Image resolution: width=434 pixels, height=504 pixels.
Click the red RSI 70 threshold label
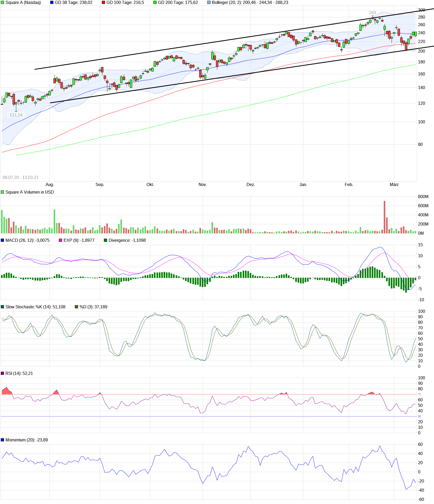[x=419, y=395]
